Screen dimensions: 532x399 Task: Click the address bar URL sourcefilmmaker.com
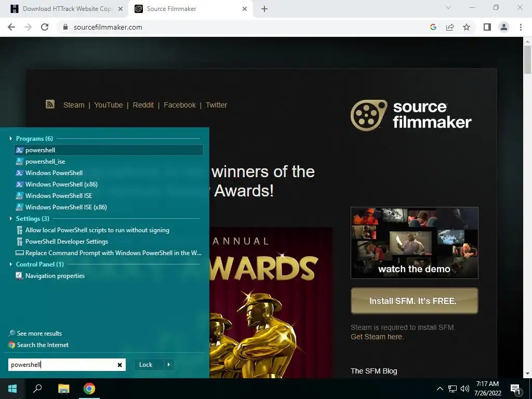tap(108, 27)
